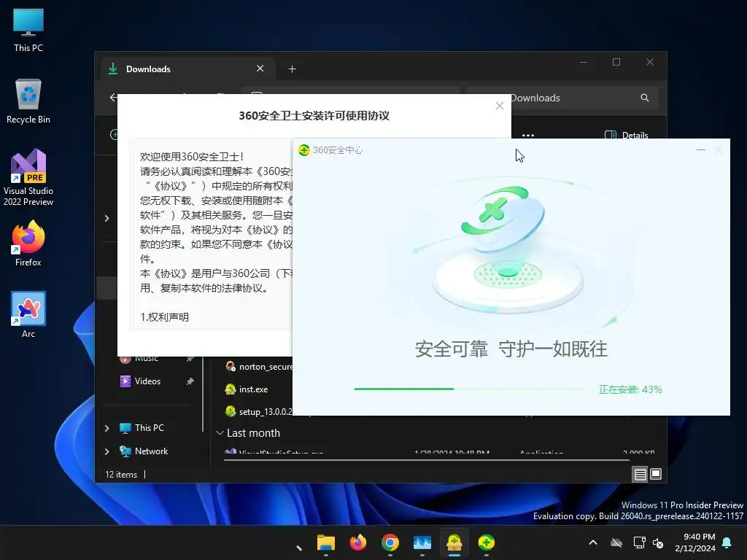Open the Recycle Bin desktop icon

pyautogui.click(x=28, y=102)
